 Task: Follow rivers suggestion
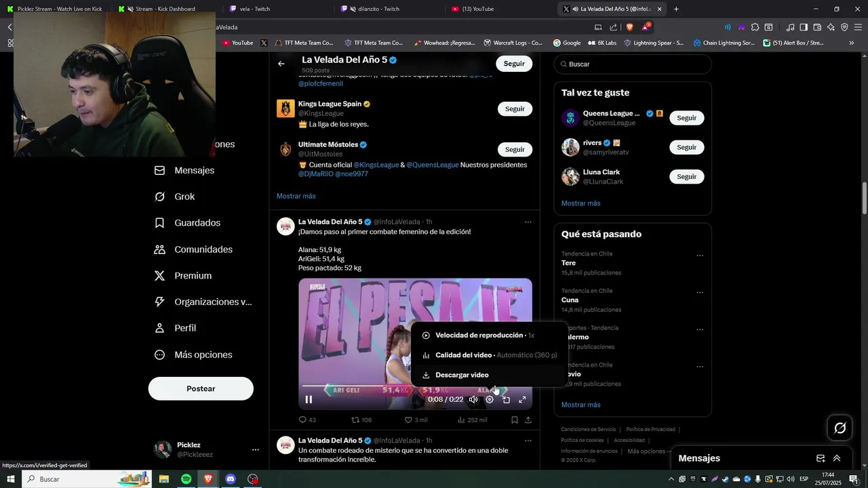[x=686, y=148]
